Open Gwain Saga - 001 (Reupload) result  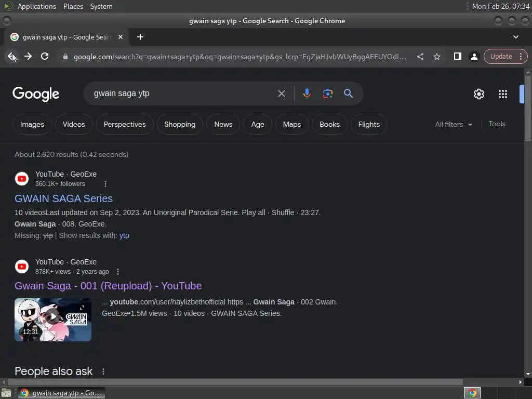108,286
